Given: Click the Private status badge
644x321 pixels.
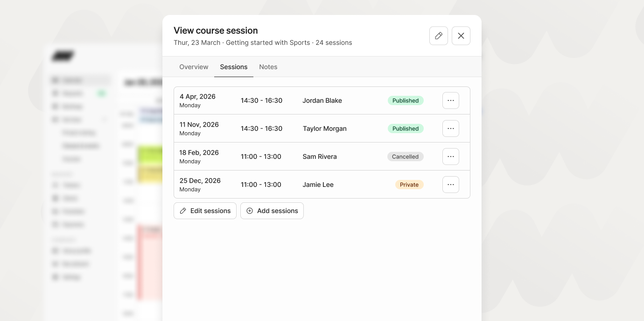Looking at the screenshot, I should point(409,185).
